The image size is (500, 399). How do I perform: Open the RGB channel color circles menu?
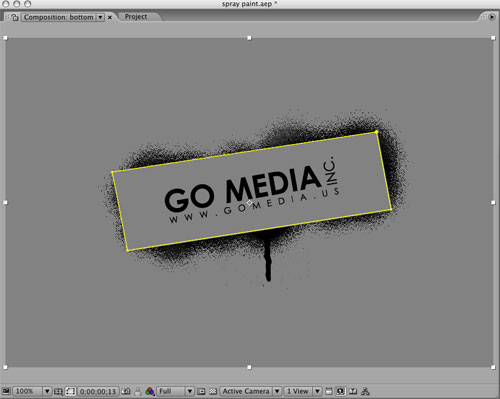150,391
